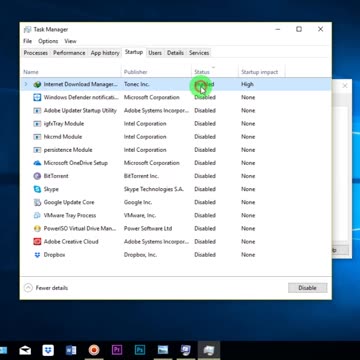Switch to the Performance tab
Viewport: 360px width, 360px height.
[69, 53]
